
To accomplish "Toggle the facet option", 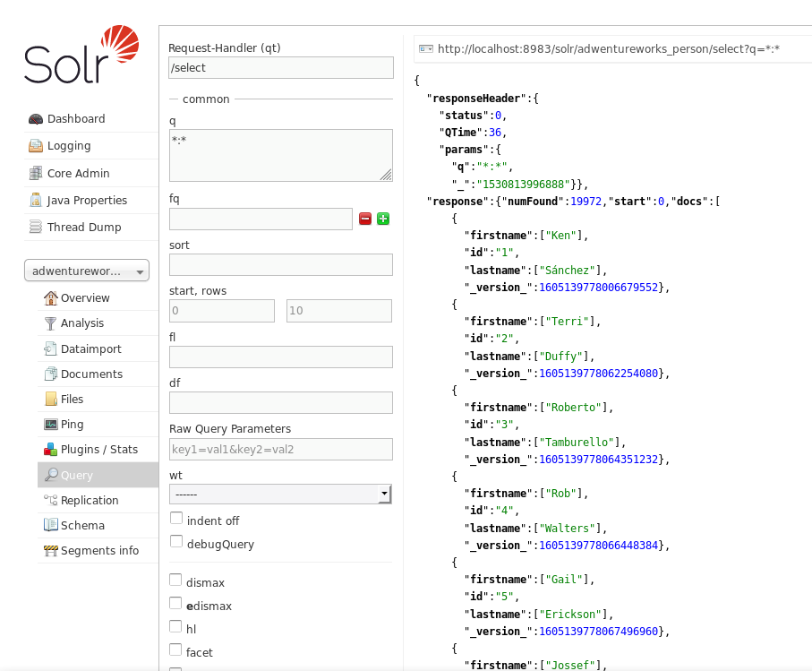I will [x=175, y=649].
